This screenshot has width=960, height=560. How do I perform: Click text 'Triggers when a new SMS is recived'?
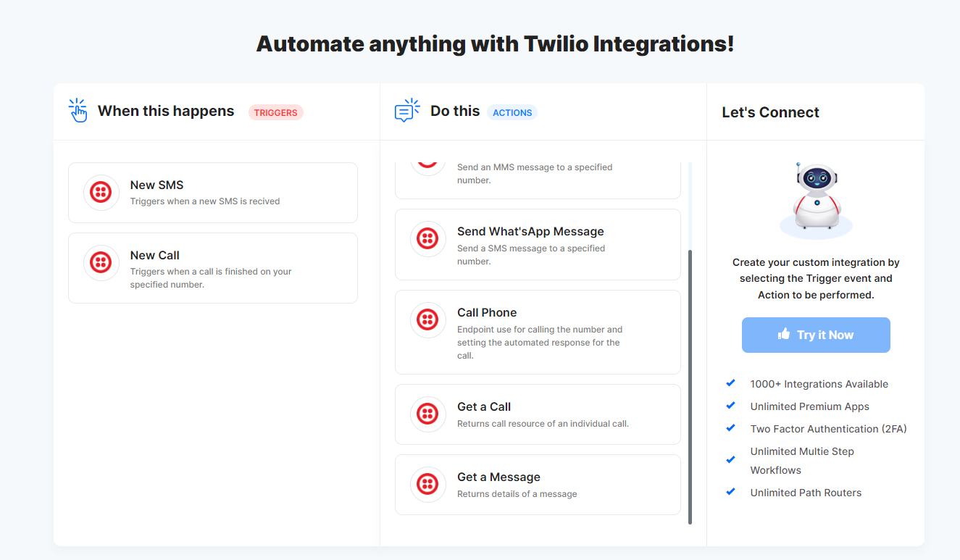point(205,201)
